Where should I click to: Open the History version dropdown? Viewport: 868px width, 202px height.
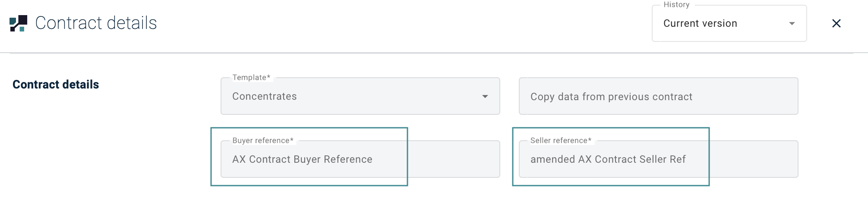729,24
